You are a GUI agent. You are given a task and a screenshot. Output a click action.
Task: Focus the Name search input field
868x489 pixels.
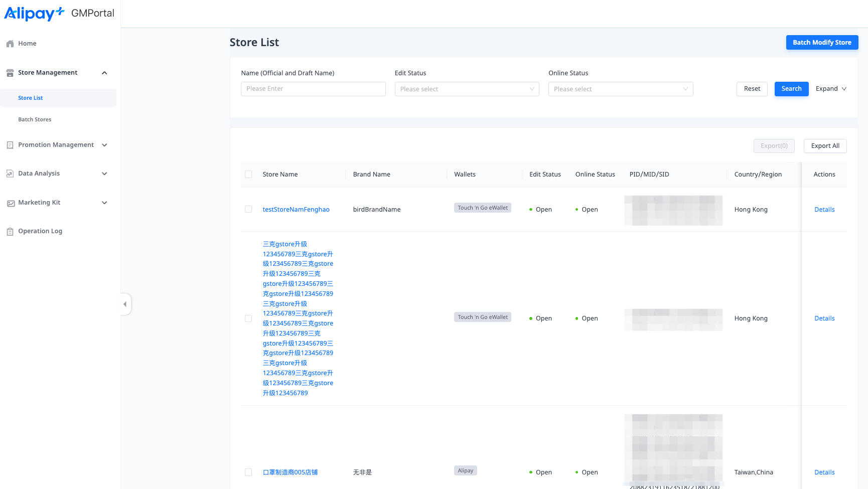pyautogui.click(x=313, y=89)
